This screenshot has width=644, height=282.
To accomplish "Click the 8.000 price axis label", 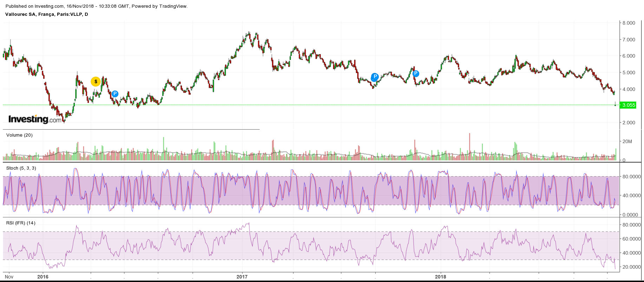I will [629, 23].
